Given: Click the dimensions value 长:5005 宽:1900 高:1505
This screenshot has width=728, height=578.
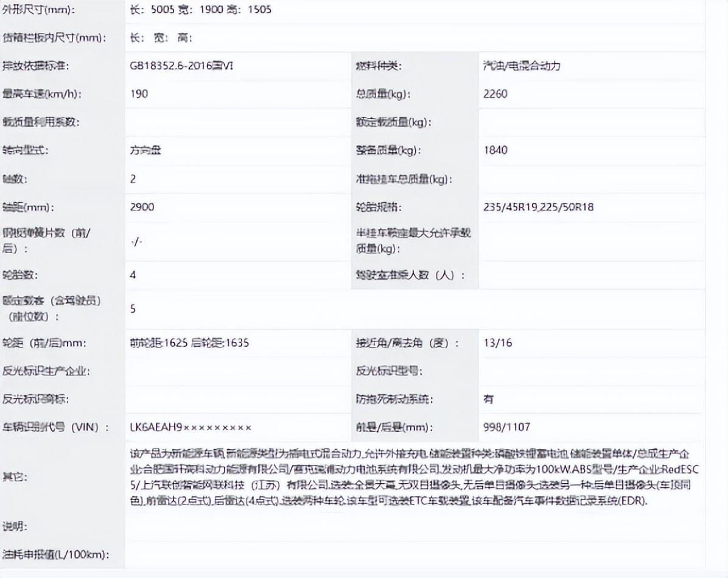Looking at the screenshot, I should pyautogui.click(x=201, y=10).
